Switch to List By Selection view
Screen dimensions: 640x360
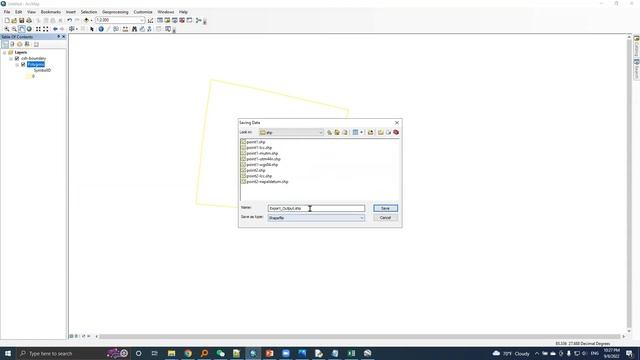click(27, 44)
